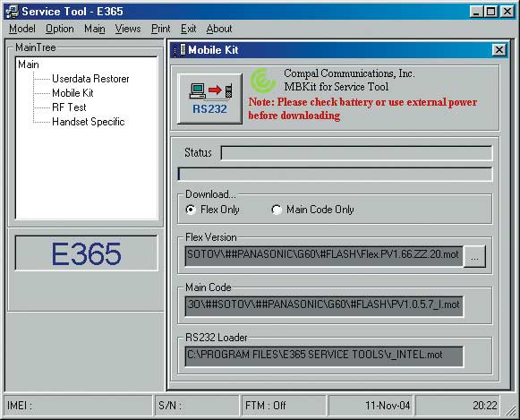Viewport: 520px width, 420px height.
Task: Click the FTM : Off status indicator
Action: tap(284, 406)
